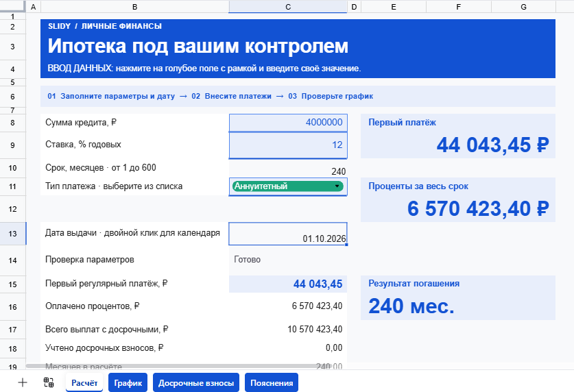Select row 12 header
This screenshot has width=574, height=392.
pos(13,209)
